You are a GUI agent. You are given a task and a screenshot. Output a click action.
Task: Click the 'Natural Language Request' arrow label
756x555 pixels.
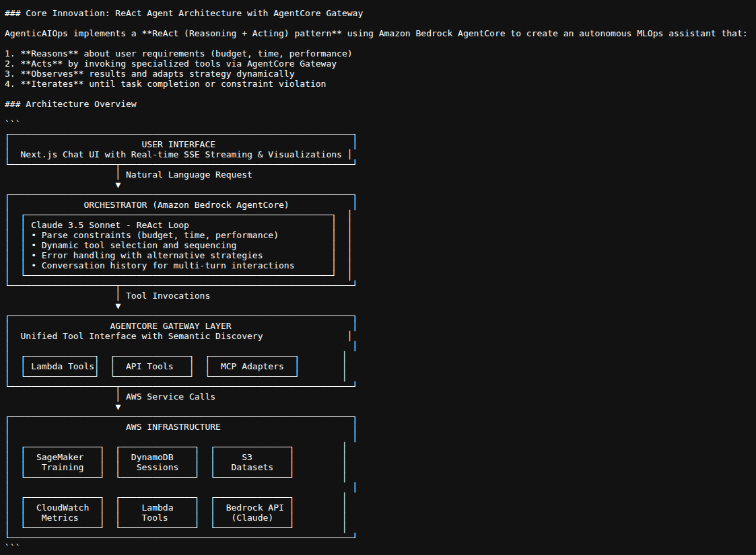189,175
